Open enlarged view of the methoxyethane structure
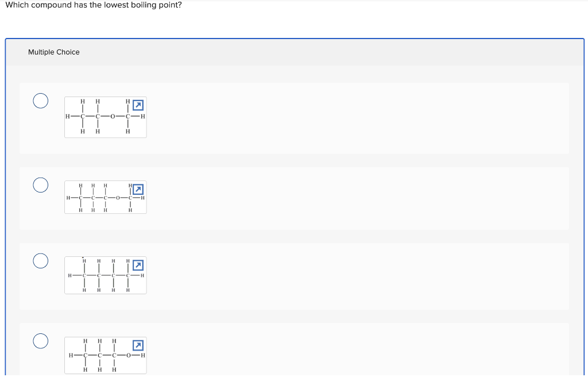The width and height of the screenshot is (588, 377). pyautogui.click(x=138, y=105)
